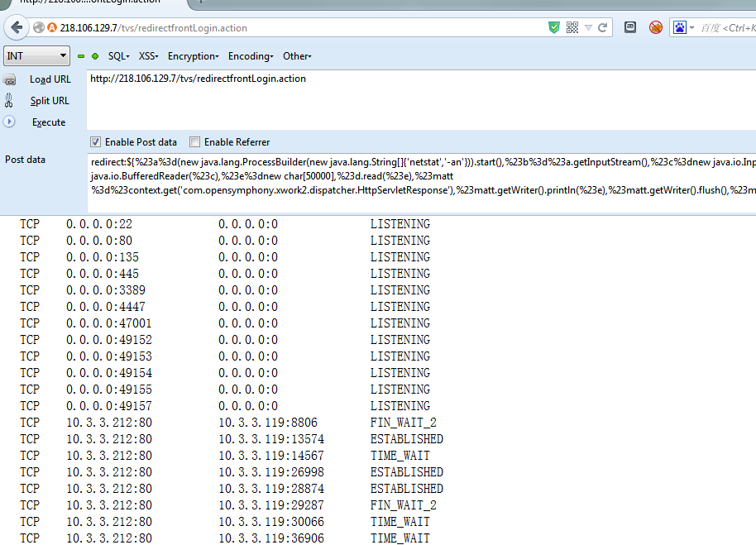Click the 10.3.3.119:13574 foreign address
The height and width of the screenshot is (545, 756).
[271, 439]
